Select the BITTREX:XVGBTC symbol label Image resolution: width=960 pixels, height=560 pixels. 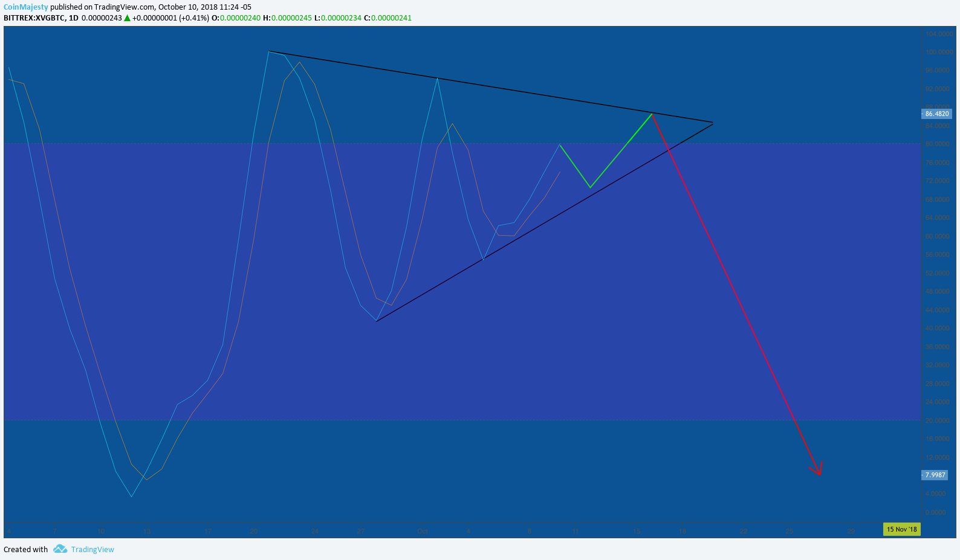tap(34, 18)
